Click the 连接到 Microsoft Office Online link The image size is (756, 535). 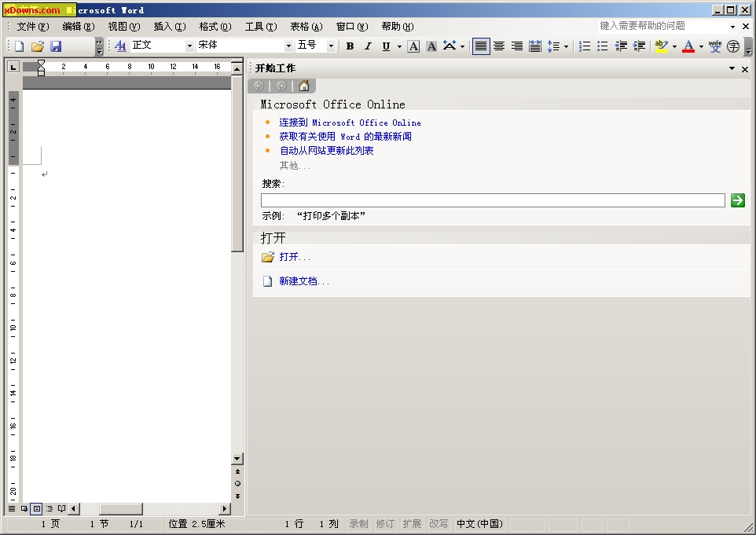pos(350,123)
